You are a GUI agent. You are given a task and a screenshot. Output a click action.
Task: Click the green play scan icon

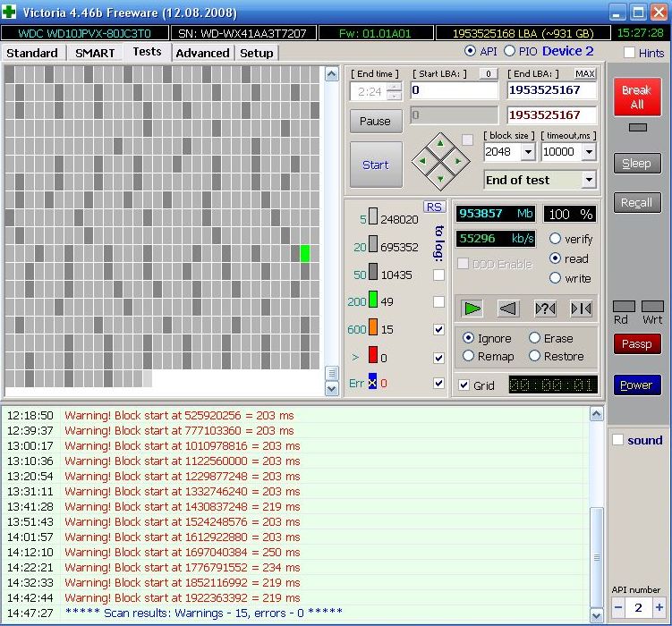pos(472,309)
